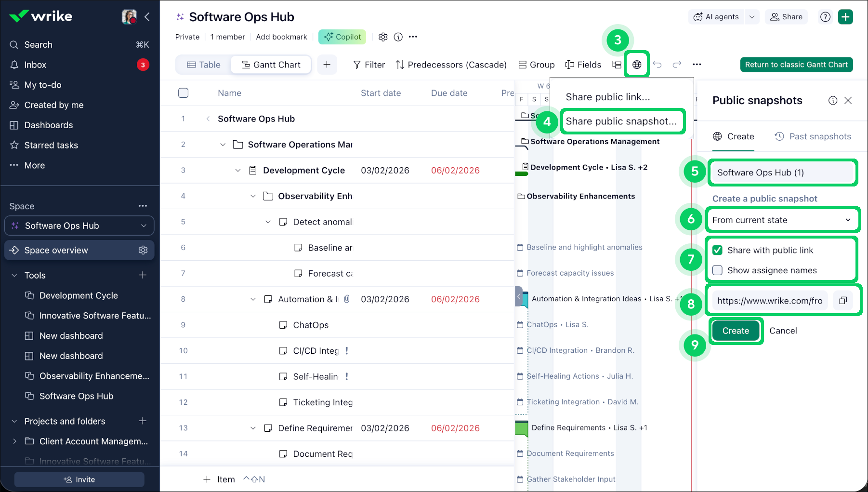This screenshot has height=492, width=868.
Task: Click the snapshot name input field
Action: 782,173
